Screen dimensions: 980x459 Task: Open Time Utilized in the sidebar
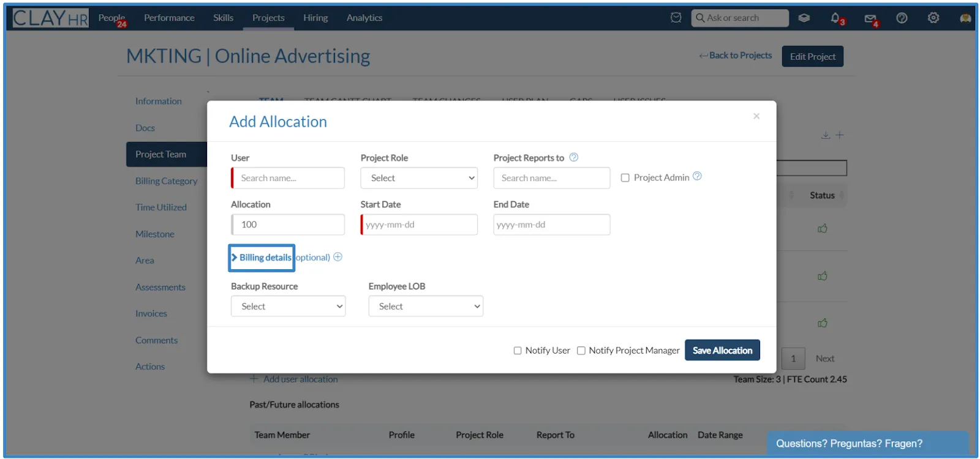pos(161,207)
